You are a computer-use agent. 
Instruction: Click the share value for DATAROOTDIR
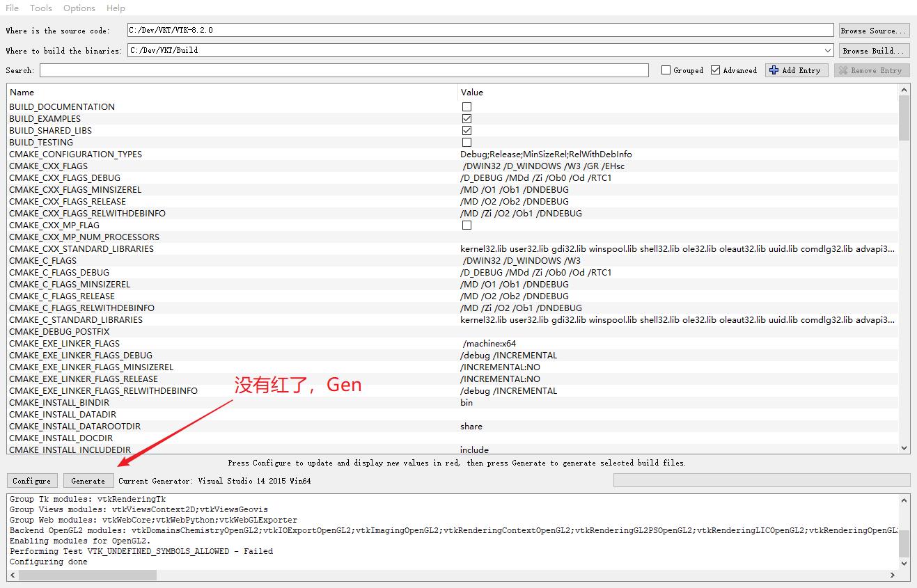pyautogui.click(x=471, y=426)
